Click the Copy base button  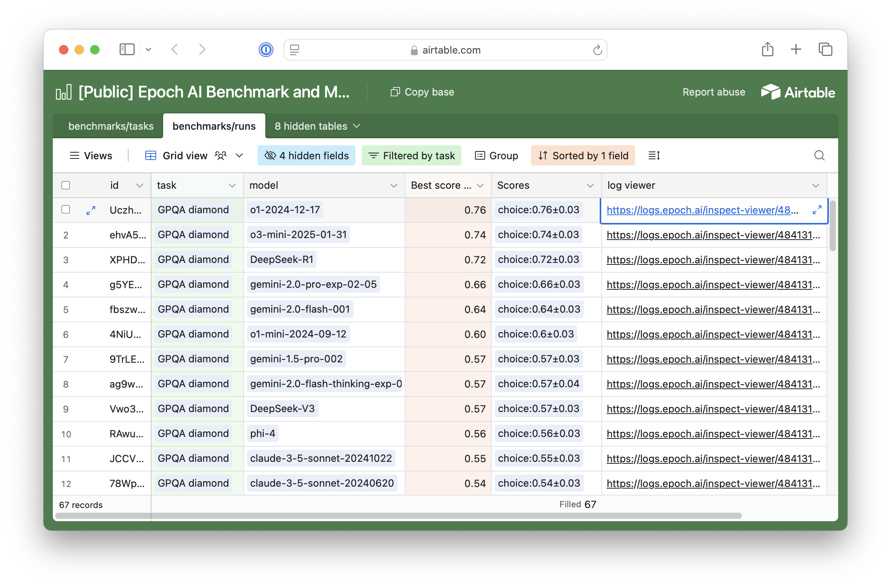tap(422, 92)
